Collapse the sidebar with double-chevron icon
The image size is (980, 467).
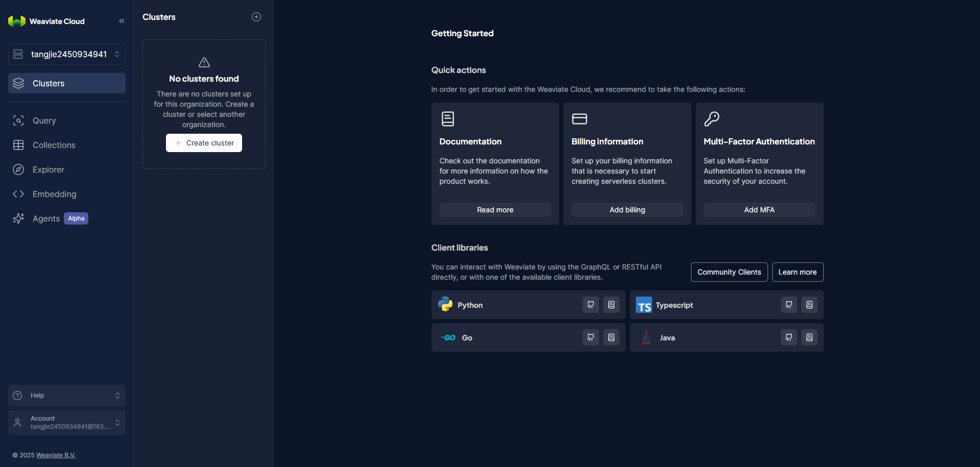[x=122, y=21]
